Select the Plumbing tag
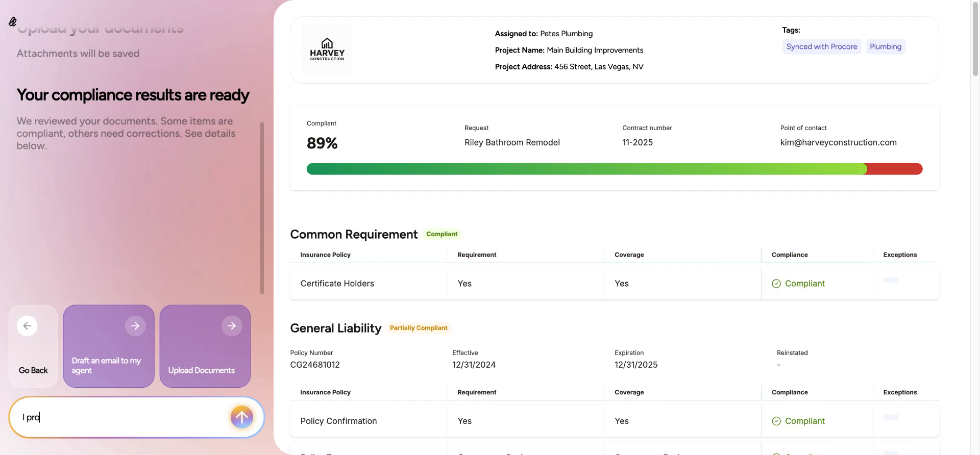 [x=885, y=47]
